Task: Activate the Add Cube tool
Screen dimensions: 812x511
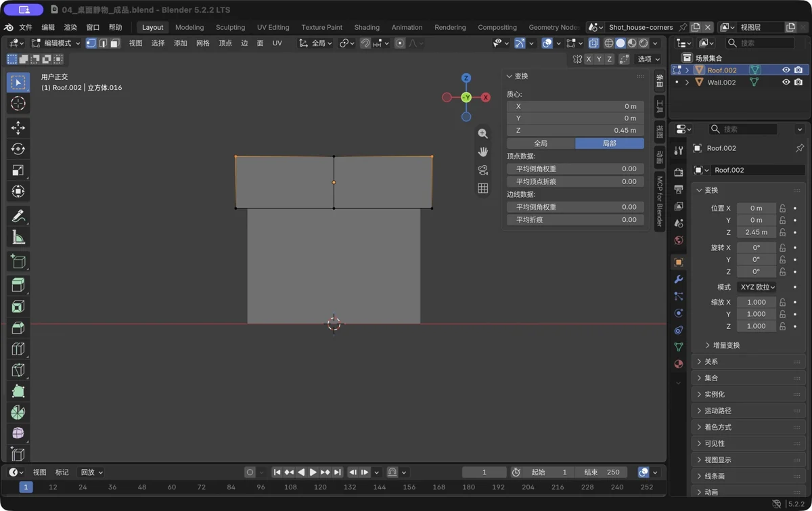Action: (x=18, y=262)
